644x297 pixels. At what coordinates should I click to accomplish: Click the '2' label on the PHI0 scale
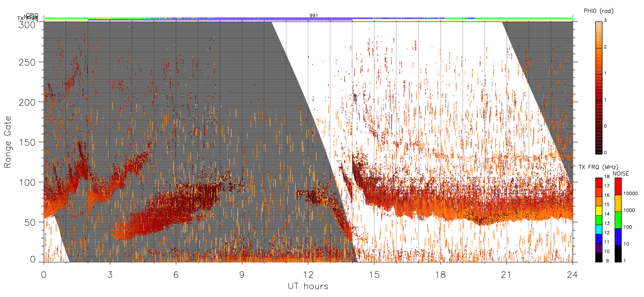(606, 48)
